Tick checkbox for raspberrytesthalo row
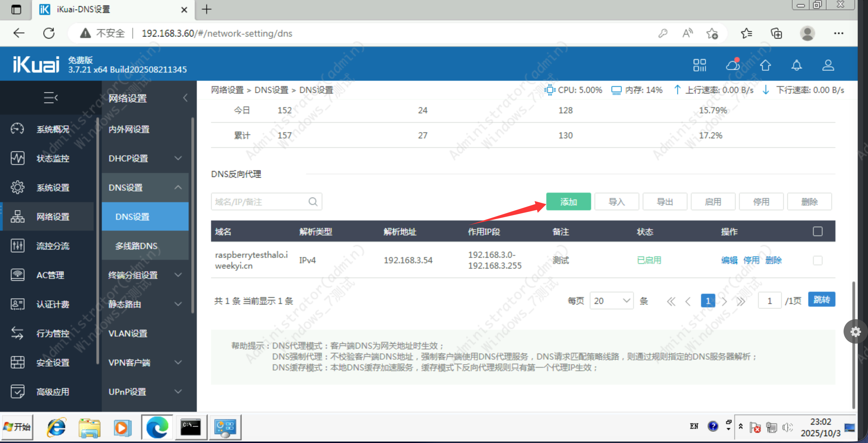This screenshot has height=443, width=868. (817, 260)
